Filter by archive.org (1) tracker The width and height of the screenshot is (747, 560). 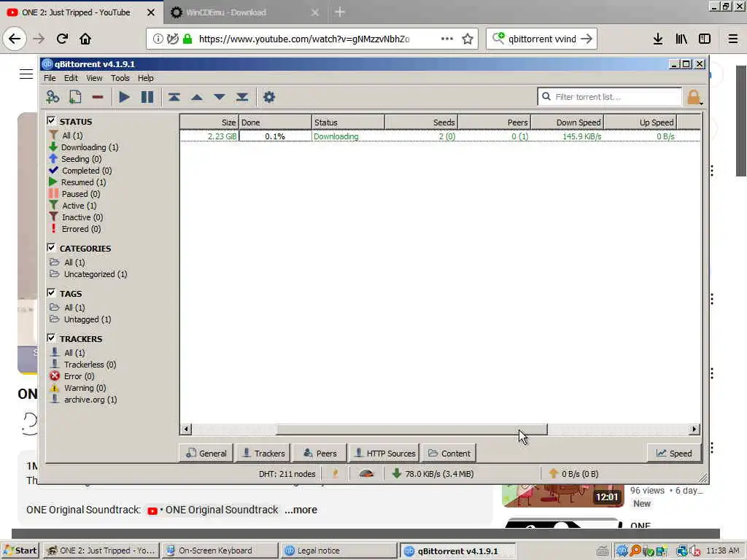point(83,400)
